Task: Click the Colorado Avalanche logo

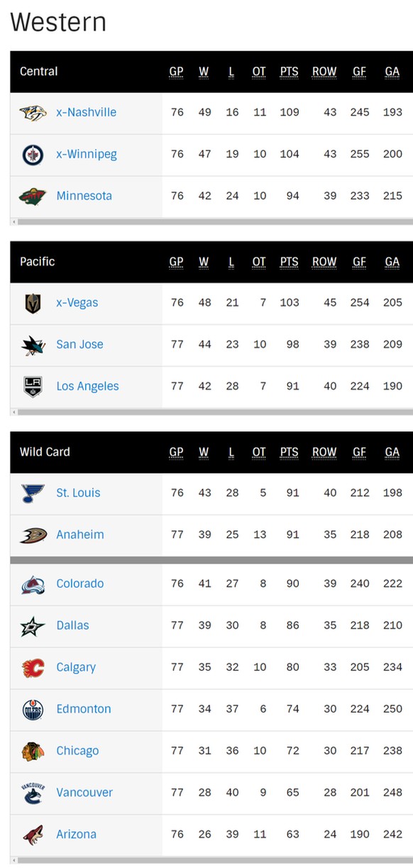Action: tap(33, 584)
